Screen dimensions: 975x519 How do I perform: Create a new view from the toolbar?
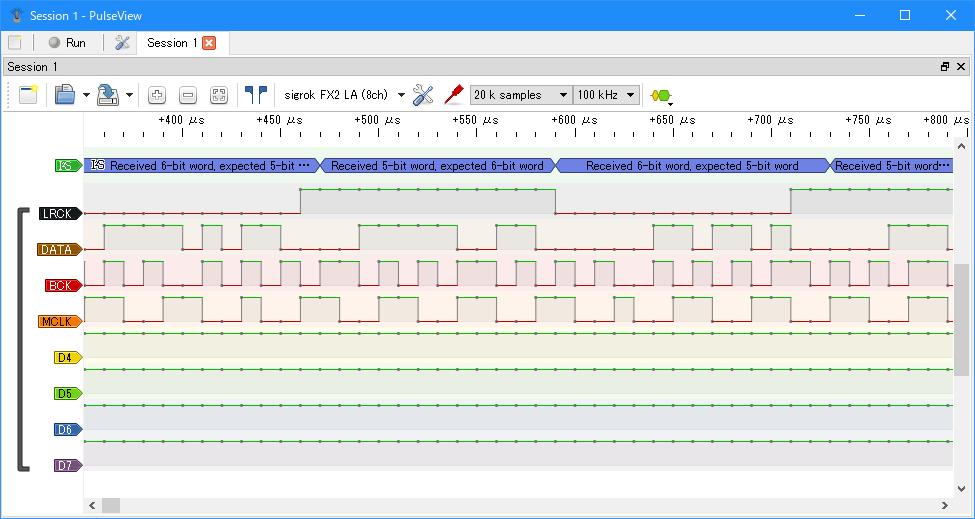pos(29,95)
